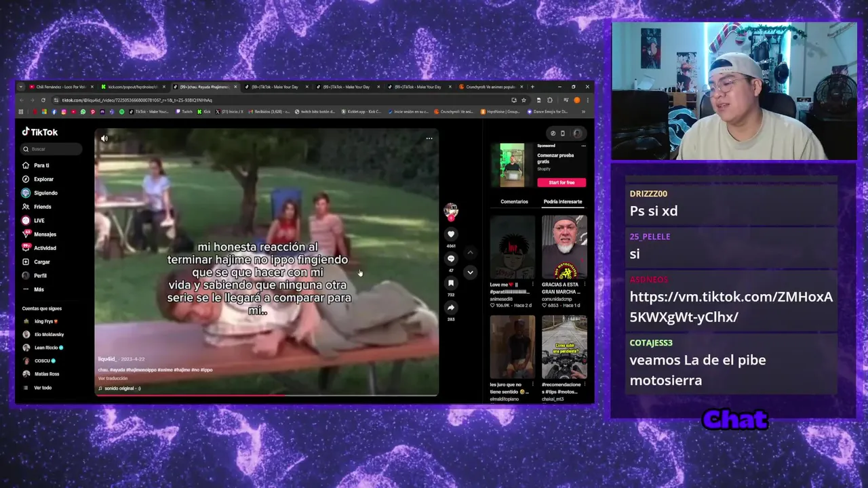The image size is (868, 488).
Task: Open Lean Riccio followed account
Action: 43,348
